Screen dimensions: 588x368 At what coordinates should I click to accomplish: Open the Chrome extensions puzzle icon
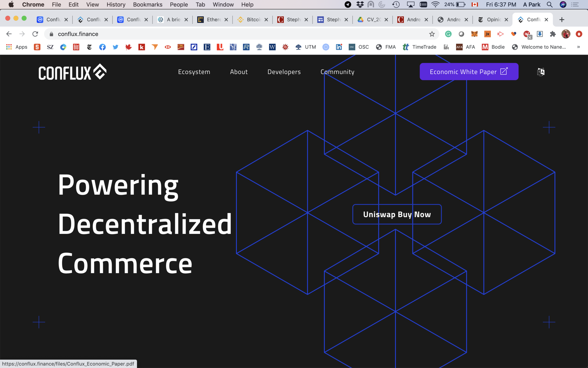[553, 34]
